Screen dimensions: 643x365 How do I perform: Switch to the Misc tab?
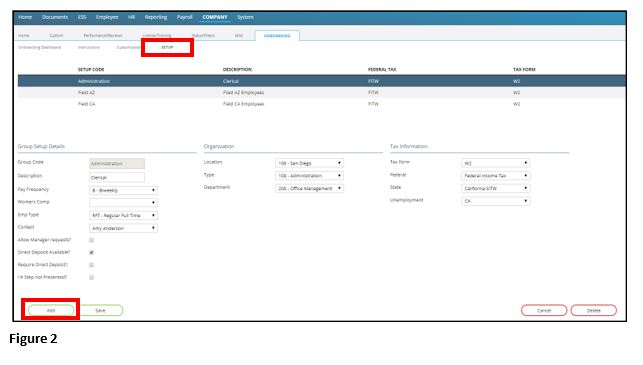(x=239, y=36)
